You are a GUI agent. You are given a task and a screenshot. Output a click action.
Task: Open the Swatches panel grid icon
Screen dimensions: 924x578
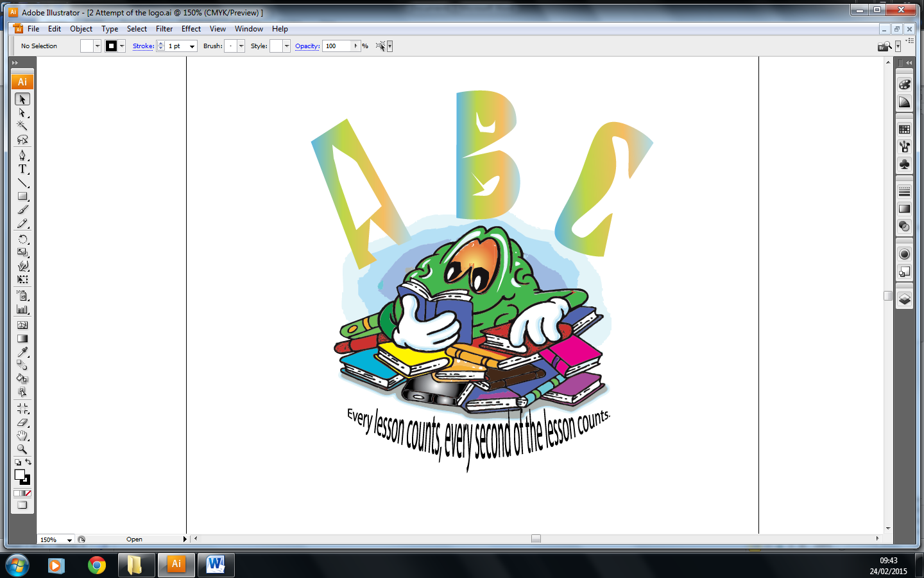pos(905,129)
